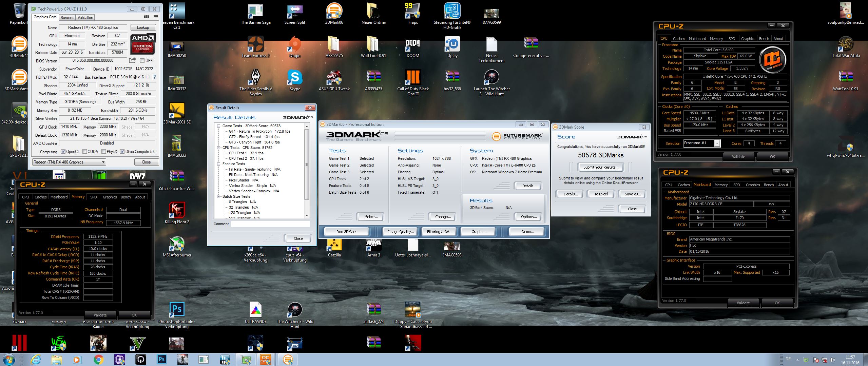Click the BIOS export share icon in GPU-Z

[132, 60]
